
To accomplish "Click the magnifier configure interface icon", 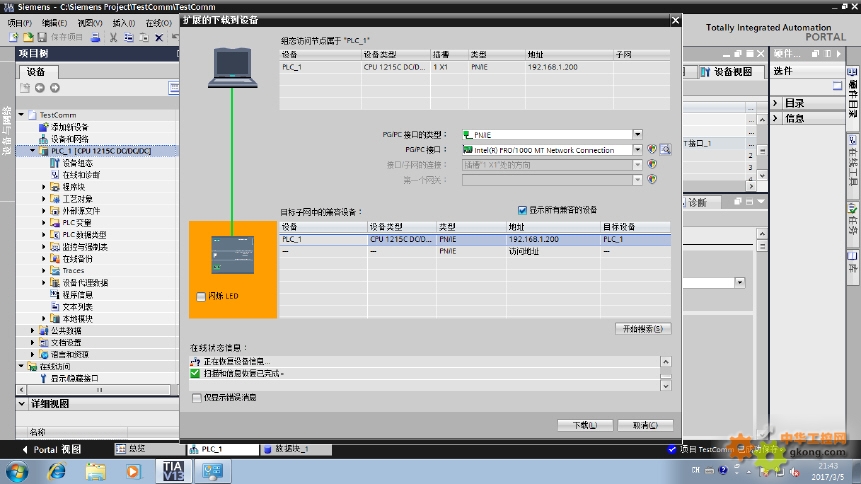I will [666, 149].
